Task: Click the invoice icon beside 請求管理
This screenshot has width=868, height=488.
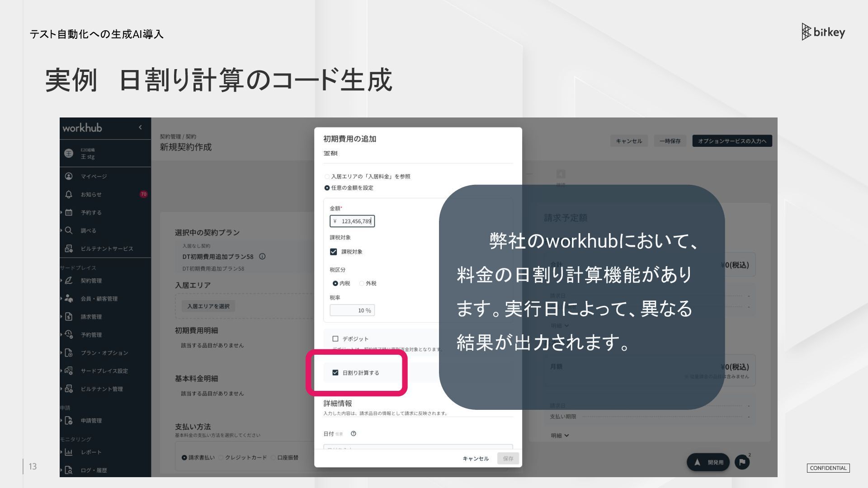Action: click(69, 317)
